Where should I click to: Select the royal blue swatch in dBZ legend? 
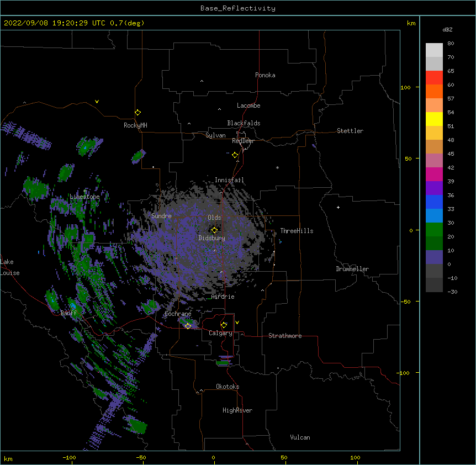(434, 202)
